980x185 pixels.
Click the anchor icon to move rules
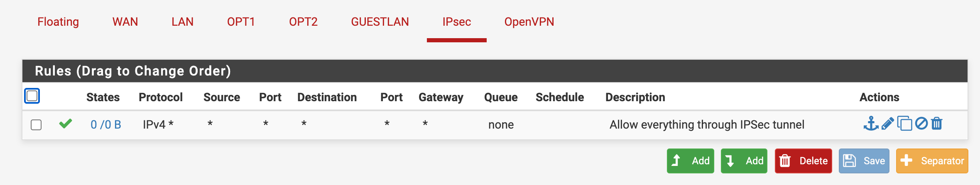871,124
